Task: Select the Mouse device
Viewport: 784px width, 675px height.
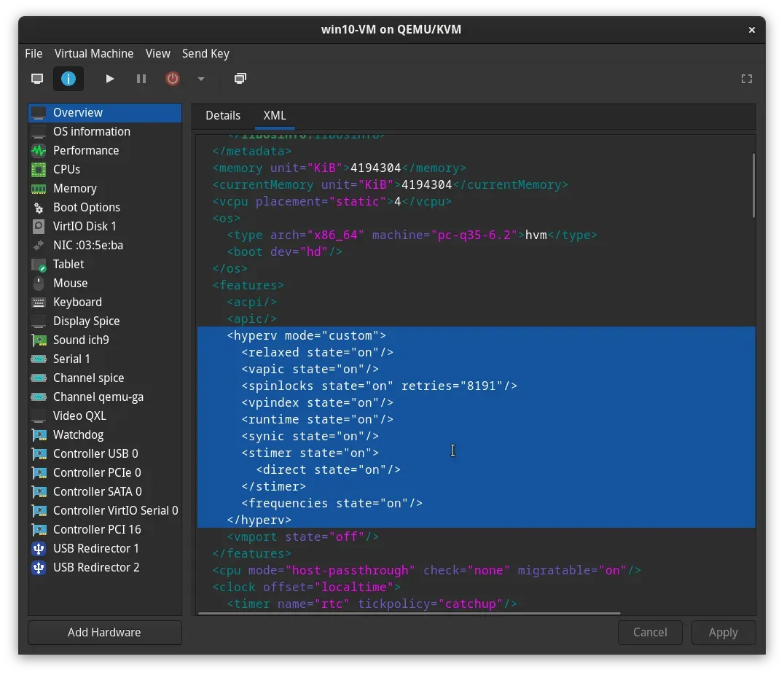Action: point(105,284)
